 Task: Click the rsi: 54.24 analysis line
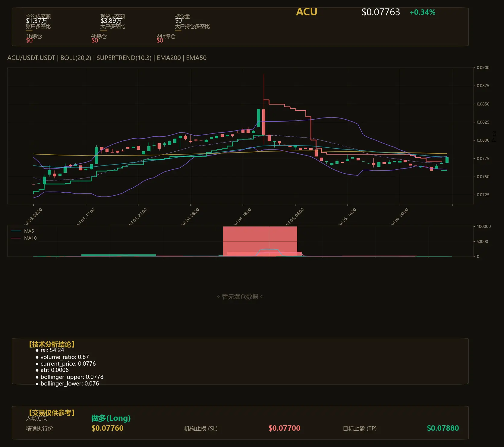[x=52, y=350]
